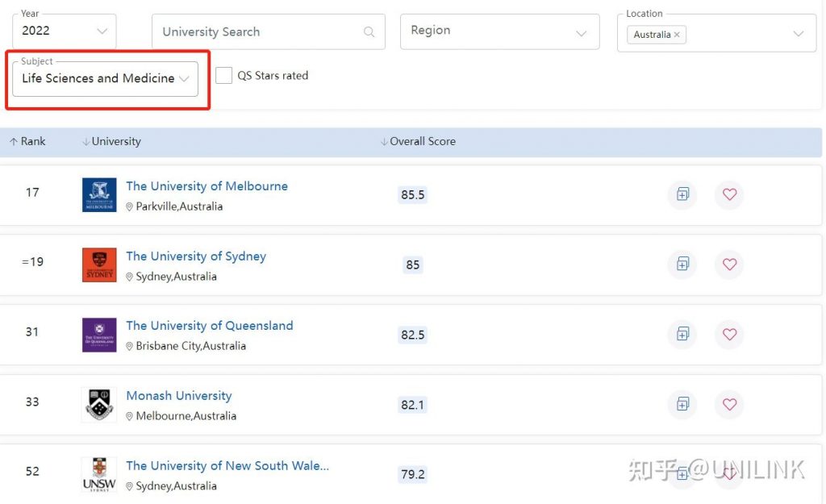This screenshot has width=826, height=504.
Task: Favorite The University of Melbourne
Action: 729,194
